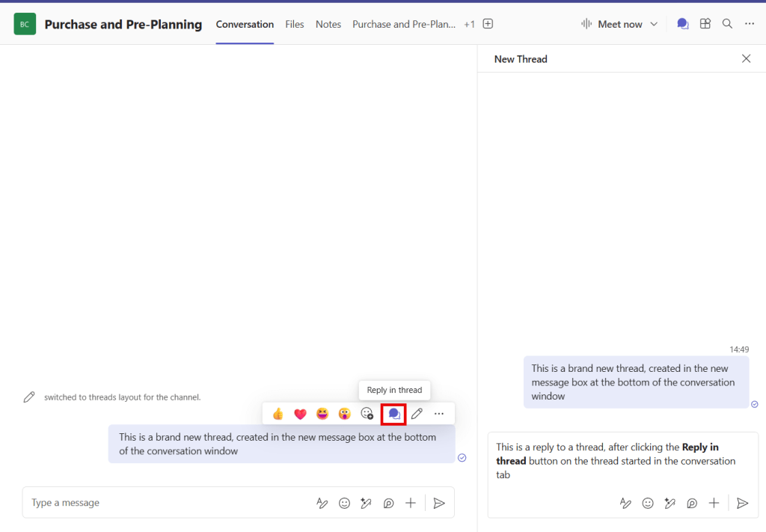
Task: Switch to the Notes tab
Action: pyautogui.click(x=328, y=24)
